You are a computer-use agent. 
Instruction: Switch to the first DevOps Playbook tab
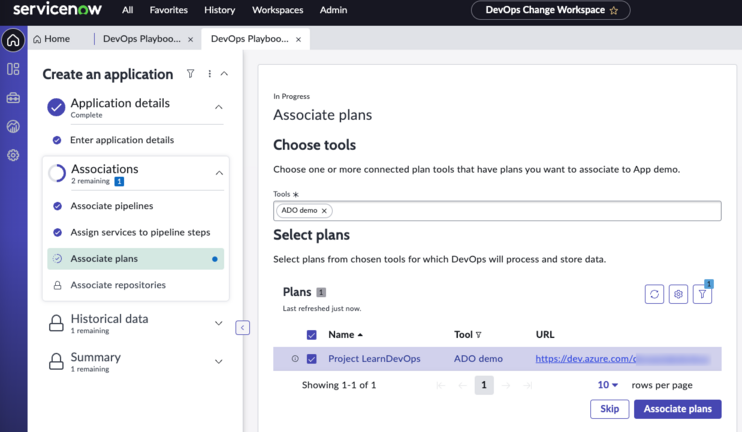[x=141, y=39]
